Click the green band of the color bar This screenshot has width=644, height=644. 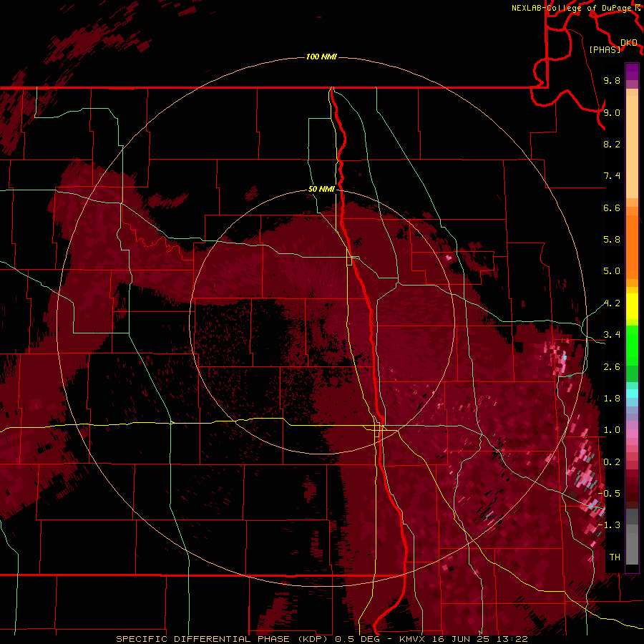[632, 353]
